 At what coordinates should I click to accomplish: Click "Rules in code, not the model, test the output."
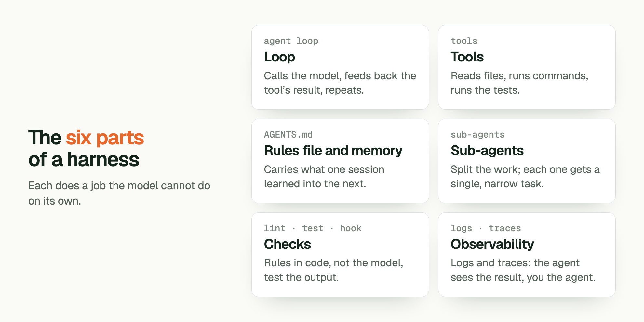(333, 270)
